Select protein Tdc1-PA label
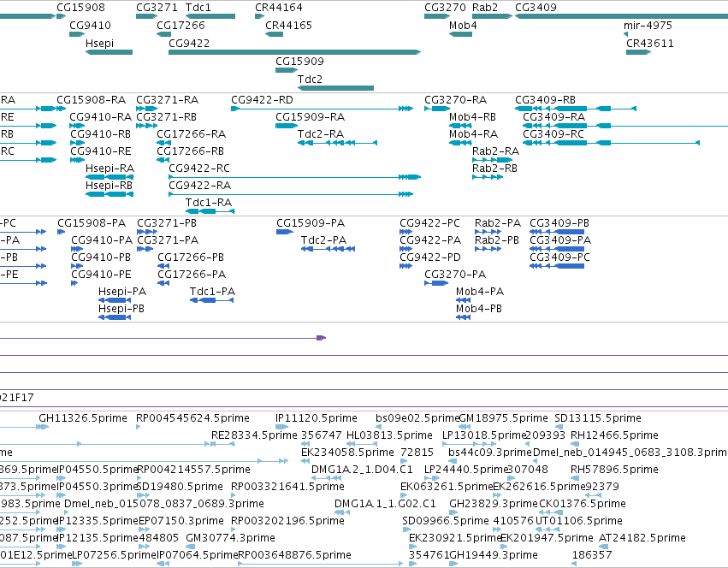 pyautogui.click(x=212, y=292)
